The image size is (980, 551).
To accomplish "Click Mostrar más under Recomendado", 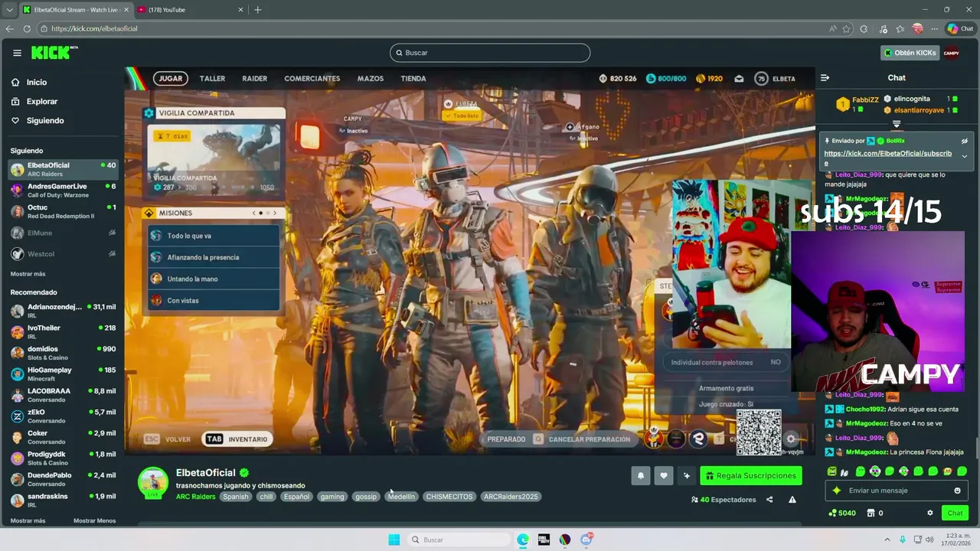I will [x=28, y=520].
